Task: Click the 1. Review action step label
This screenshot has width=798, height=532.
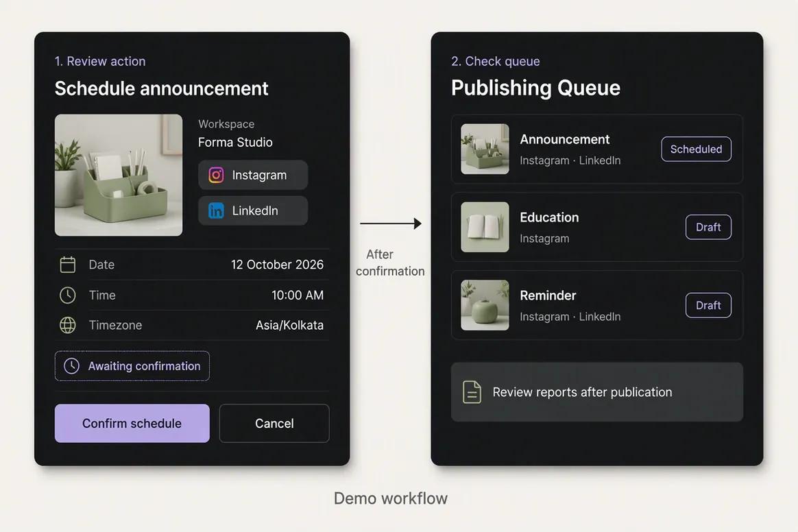Action: point(100,62)
